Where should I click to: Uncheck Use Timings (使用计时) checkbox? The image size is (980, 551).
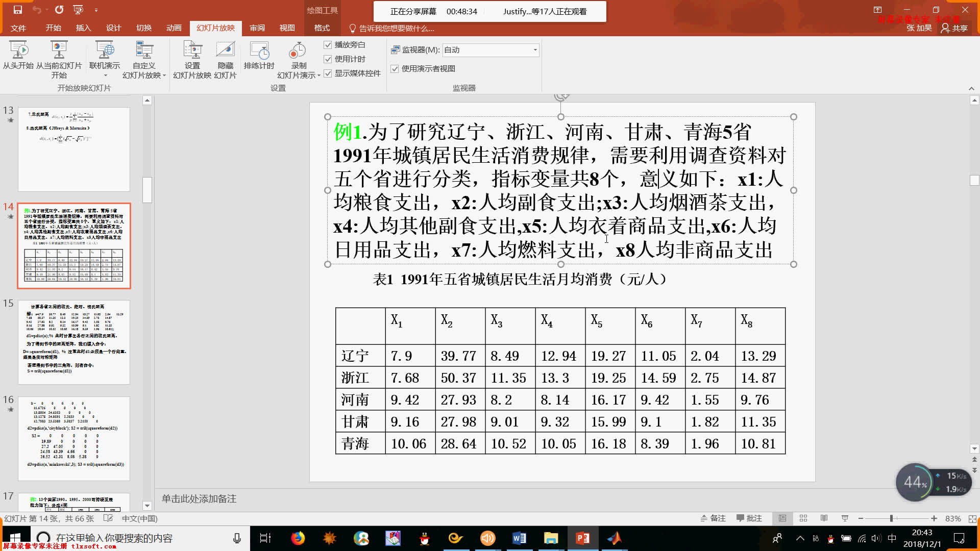[x=328, y=59]
